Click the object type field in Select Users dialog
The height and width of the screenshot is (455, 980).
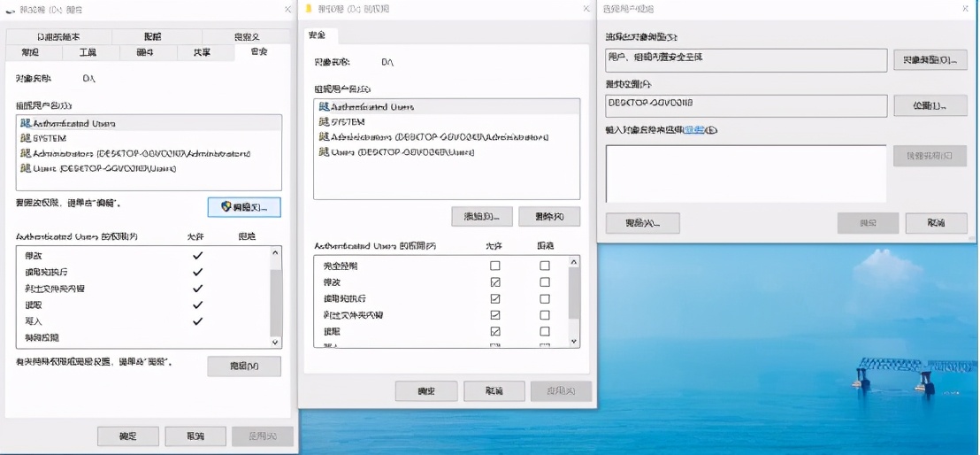point(746,60)
